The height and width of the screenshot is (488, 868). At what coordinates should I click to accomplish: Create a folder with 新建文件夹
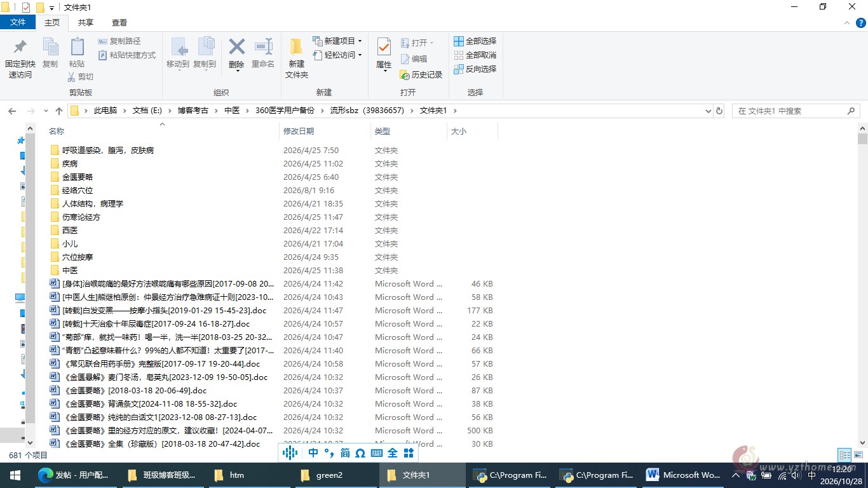coord(297,58)
